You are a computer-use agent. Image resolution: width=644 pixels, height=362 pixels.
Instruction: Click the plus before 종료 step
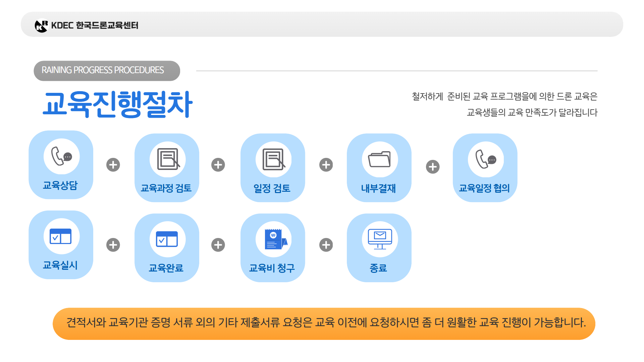(x=326, y=245)
